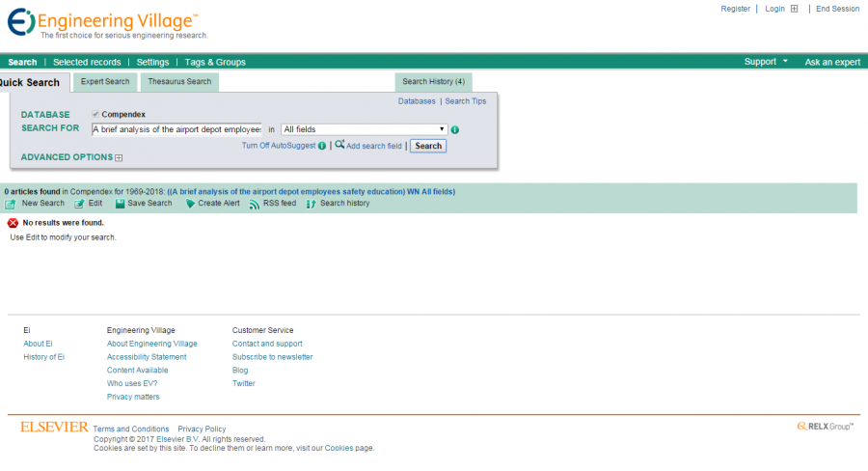This screenshot has width=868, height=471.
Task: Click the New Search notepad icon
Action: [x=11, y=204]
